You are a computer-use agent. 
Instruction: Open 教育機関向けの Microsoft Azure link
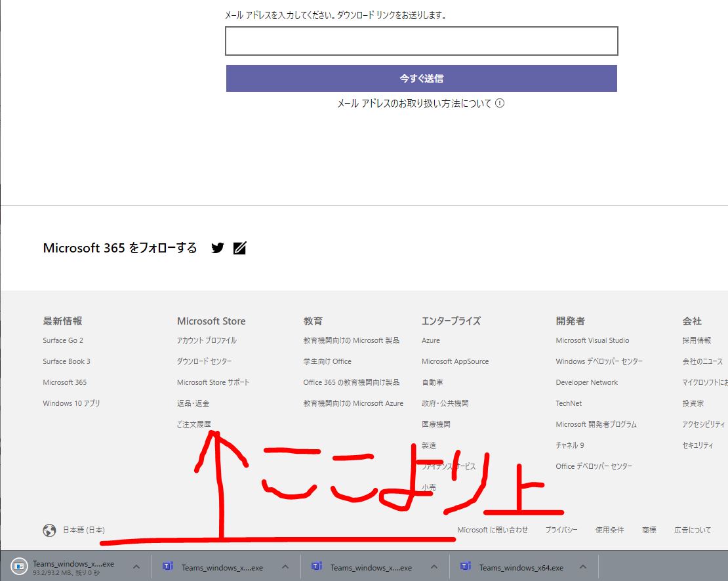pos(354,403)
